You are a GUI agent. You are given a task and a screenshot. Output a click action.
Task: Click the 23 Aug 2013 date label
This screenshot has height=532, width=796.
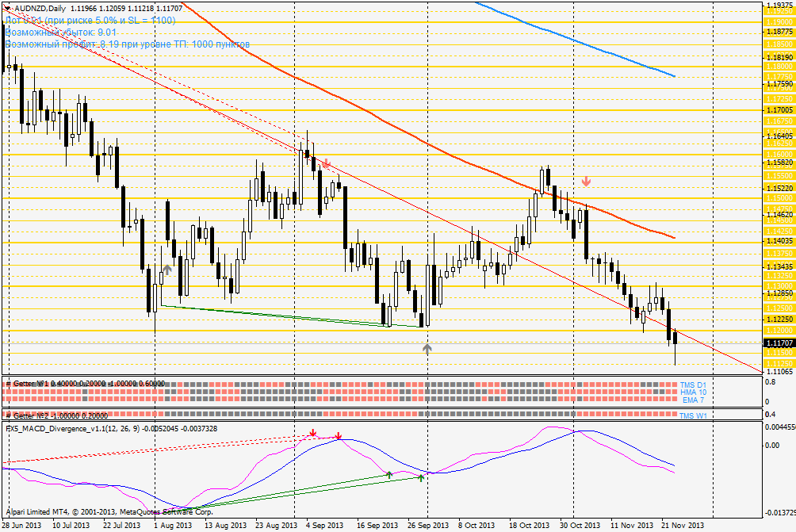click(x=276, y=526)
